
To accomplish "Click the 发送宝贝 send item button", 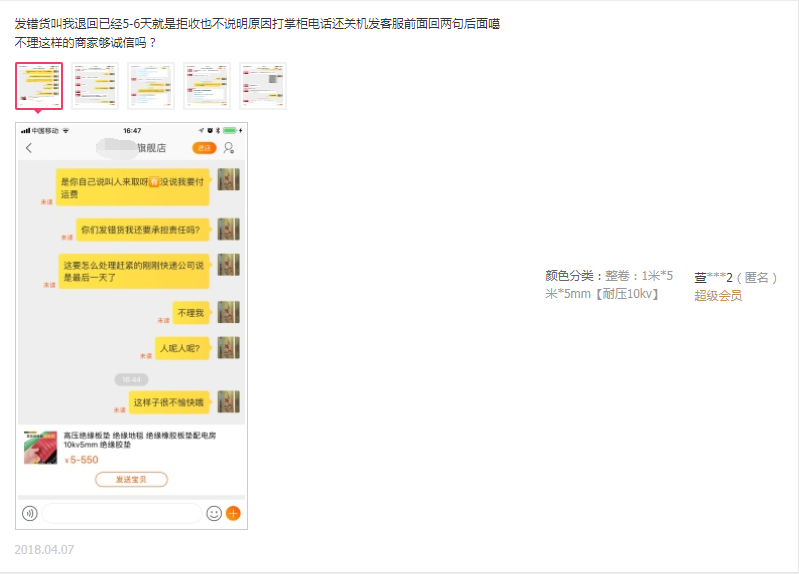I will point(131,480).
